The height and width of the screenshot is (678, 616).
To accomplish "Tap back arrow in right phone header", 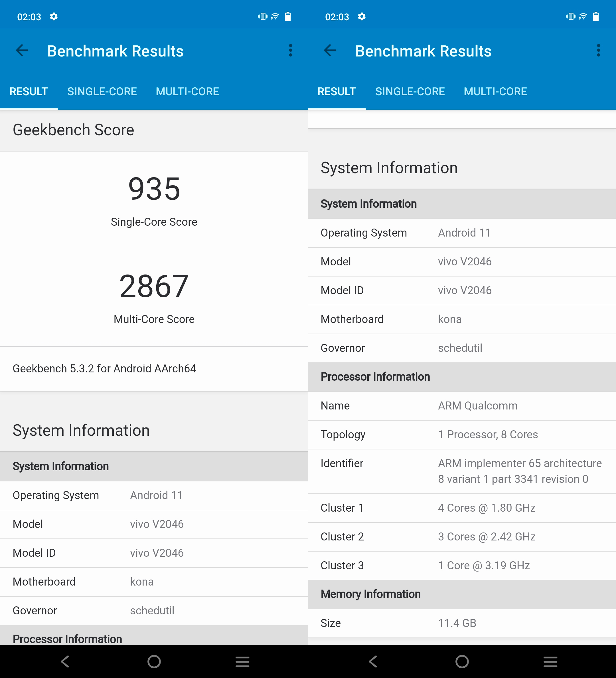I will pos(330,51).
